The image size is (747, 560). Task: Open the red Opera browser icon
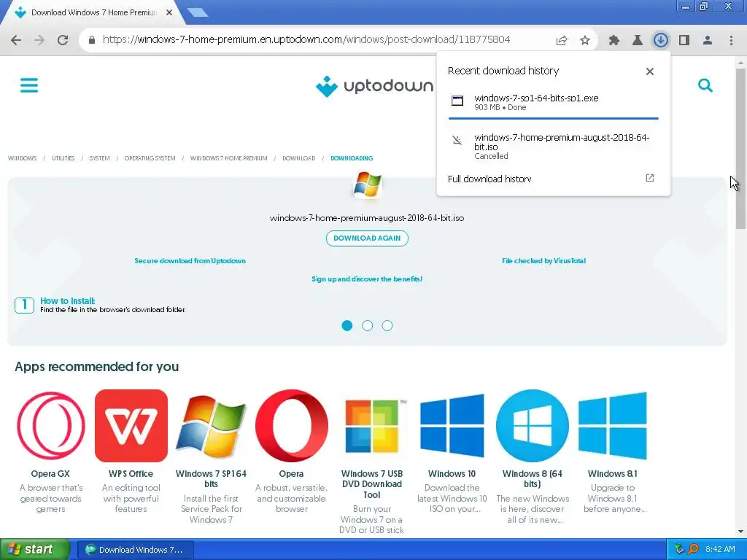coord(292,426)
